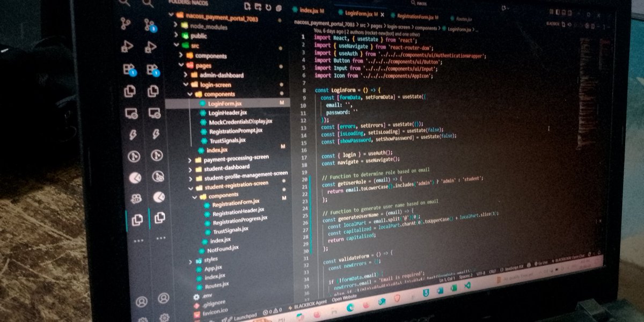Open LoginHeader.jsx from the Explorer
This screenshot has height=322, width=644.
[x=228, y=113]
